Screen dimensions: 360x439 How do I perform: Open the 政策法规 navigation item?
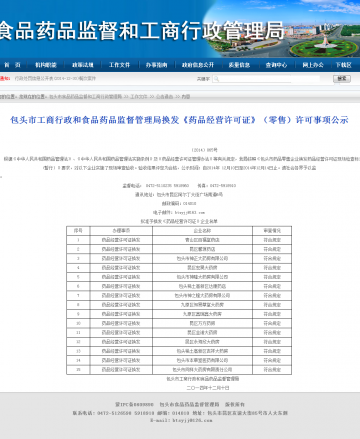pos(83,65)
